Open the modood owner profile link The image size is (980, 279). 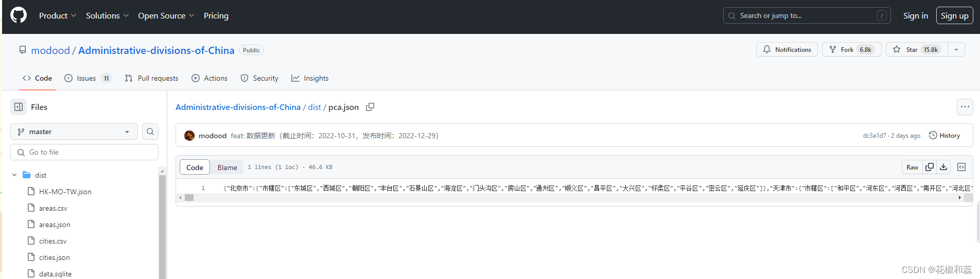click(x=50, y=50)
